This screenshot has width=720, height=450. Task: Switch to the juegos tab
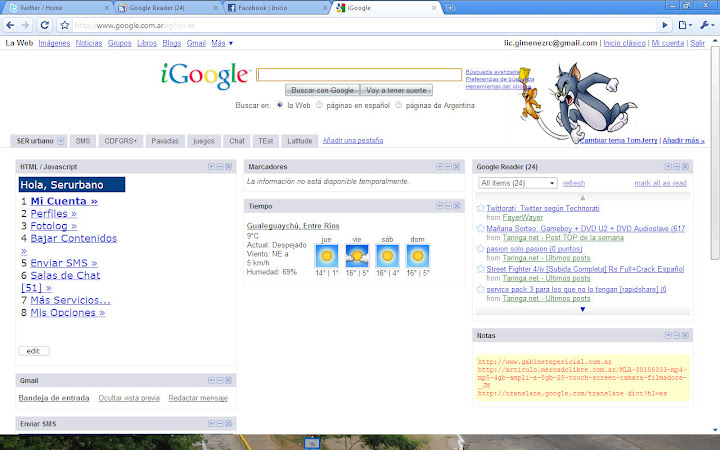point(203,141)
